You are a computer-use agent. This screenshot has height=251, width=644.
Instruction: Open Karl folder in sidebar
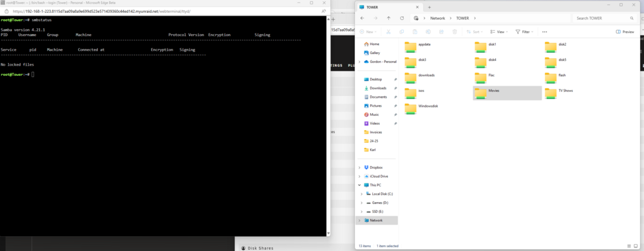[373, 150]
